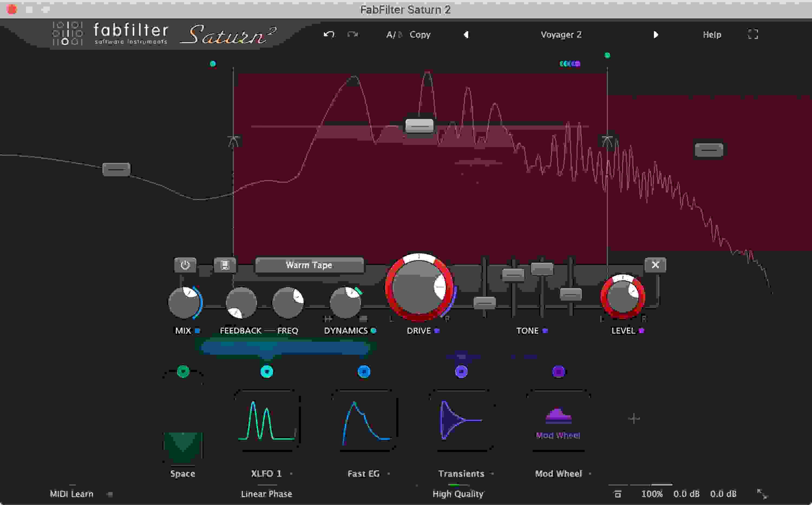Open the Warm Tape saturation style menu
This screenshot has width=812, height=505.
tap(309, 265)
